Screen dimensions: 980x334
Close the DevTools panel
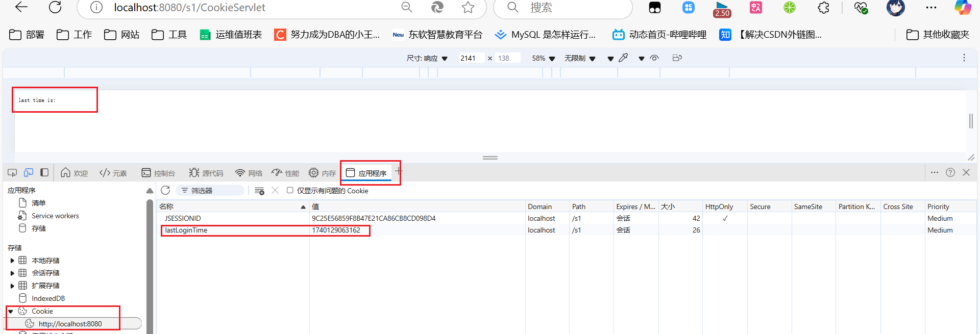click(966, 172)
